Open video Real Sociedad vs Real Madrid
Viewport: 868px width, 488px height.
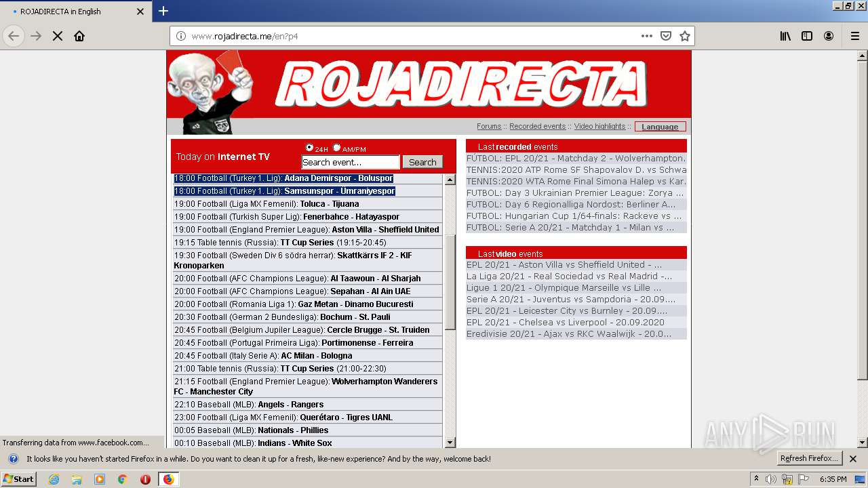[x=576, y=277]
